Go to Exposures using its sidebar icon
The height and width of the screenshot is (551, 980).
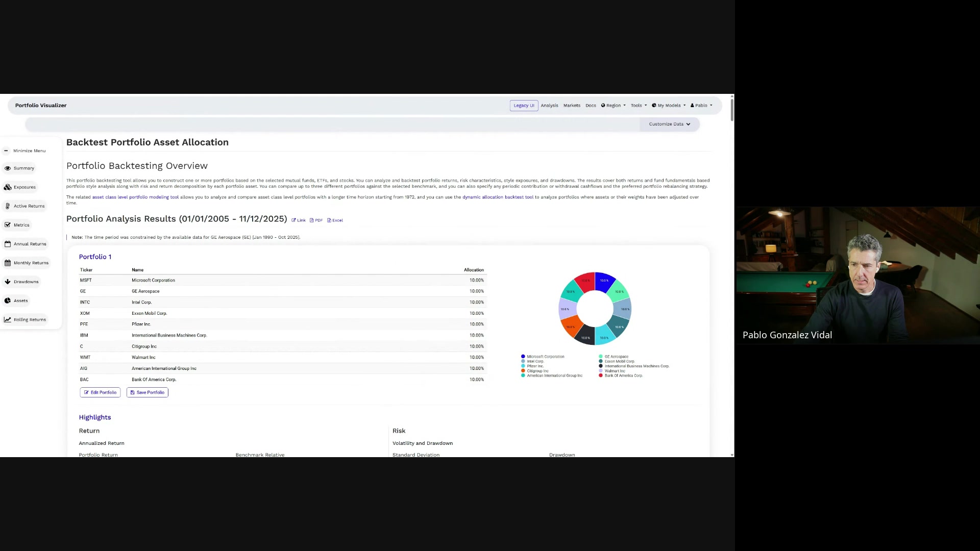tap(8, 187)
